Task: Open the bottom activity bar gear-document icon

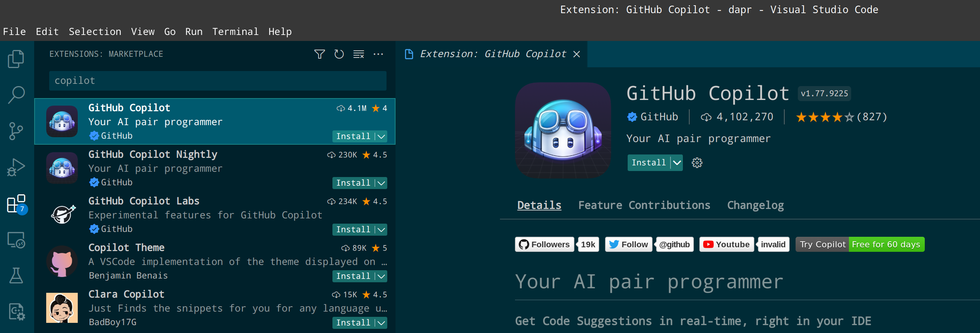Action: [x=17, y=312]
